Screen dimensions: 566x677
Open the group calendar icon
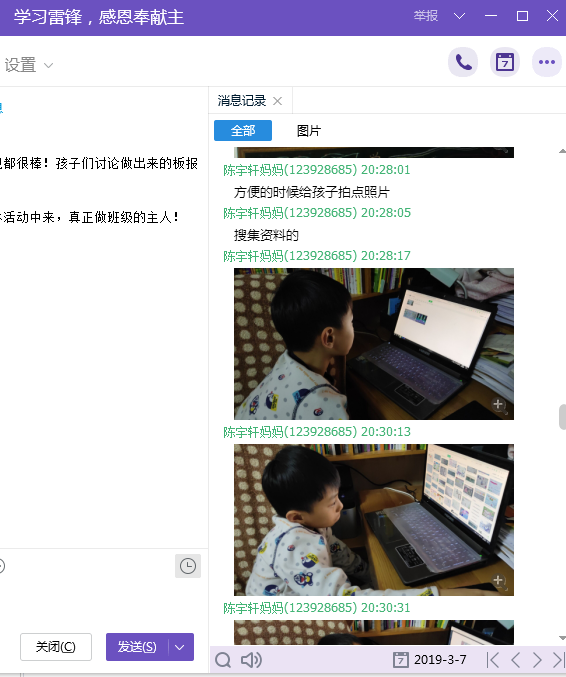click(505, 62)
